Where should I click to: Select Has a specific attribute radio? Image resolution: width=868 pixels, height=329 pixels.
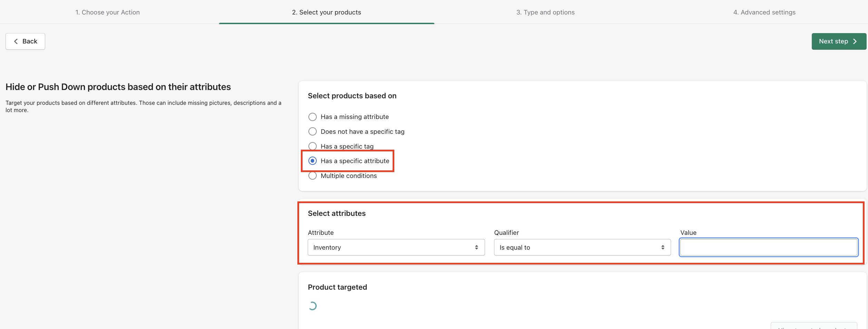(x=313, y=161)
